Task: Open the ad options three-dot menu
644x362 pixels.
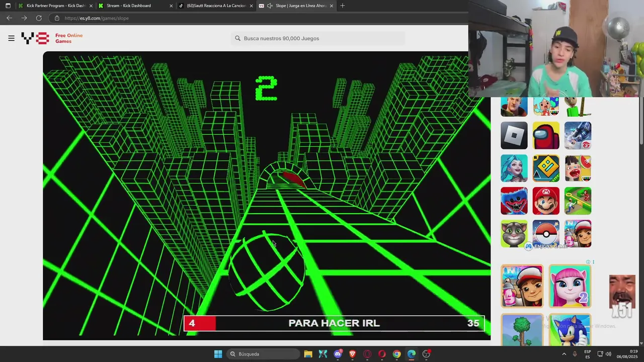Action: pyautogui.click(x=593, y=262)
